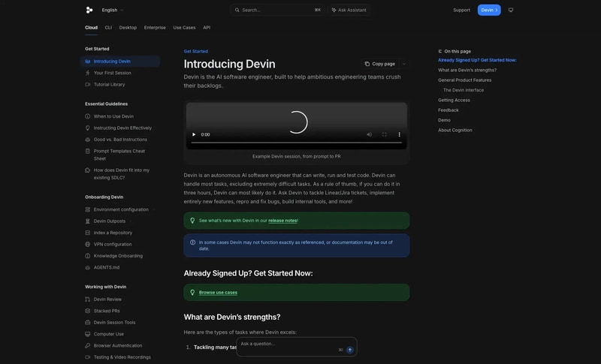Click the Devin Outposts icon
The width and height of the screenshot is (601, 364).
(88, 221)
